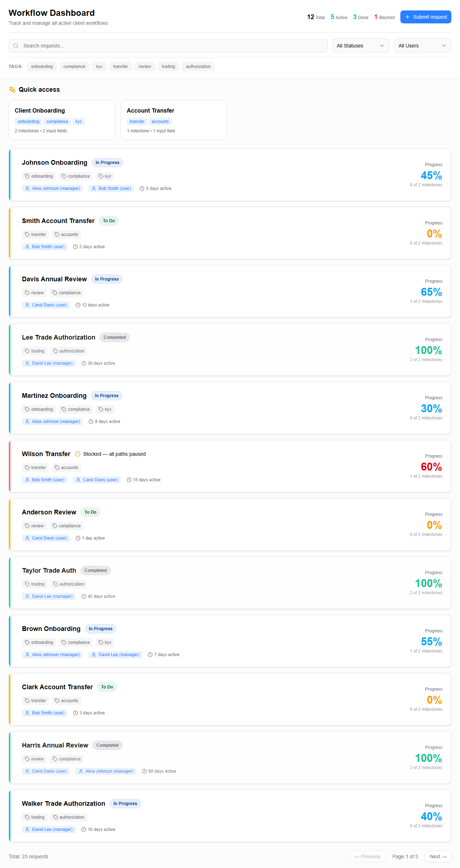Viewport: 460px width, 868px height.
Task: Filter by the Active count stat
Action: pos(339,17)
